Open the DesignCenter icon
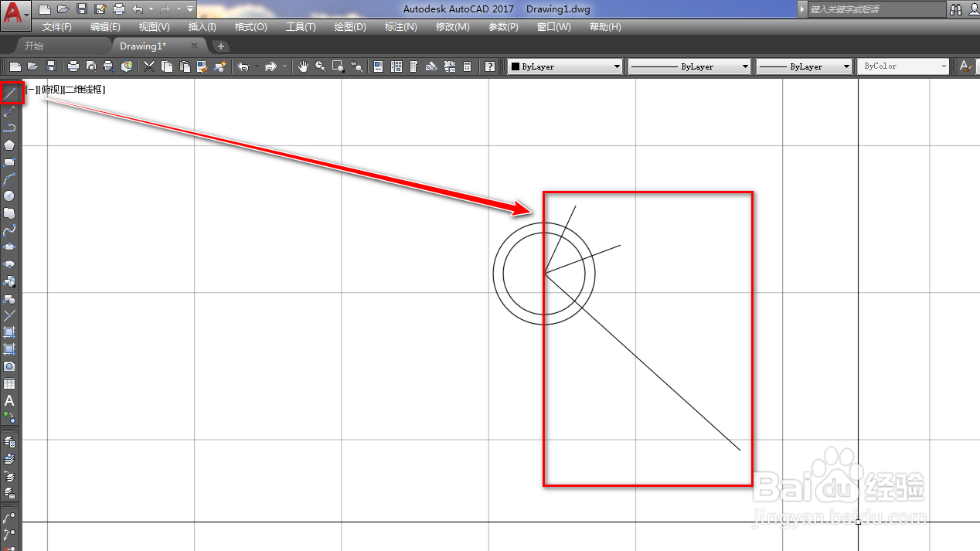Viewport: 980px width, 551px height. click(396, 66)
